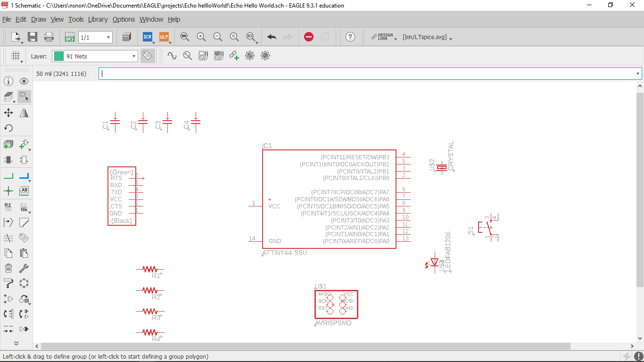Open the help question mark icon

pos(350,37)
